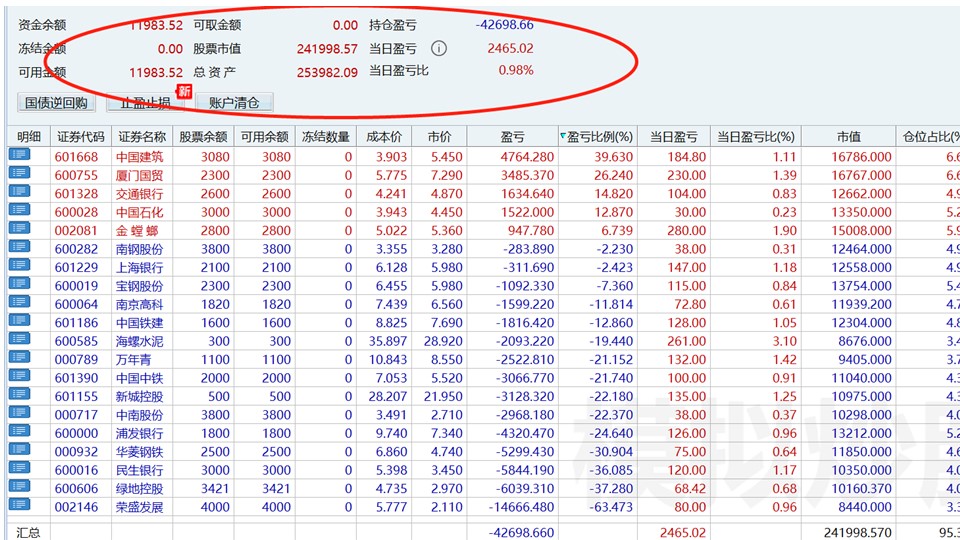Sort by 证券代码 column header
960x540 pixels.
tap(81, 137)
